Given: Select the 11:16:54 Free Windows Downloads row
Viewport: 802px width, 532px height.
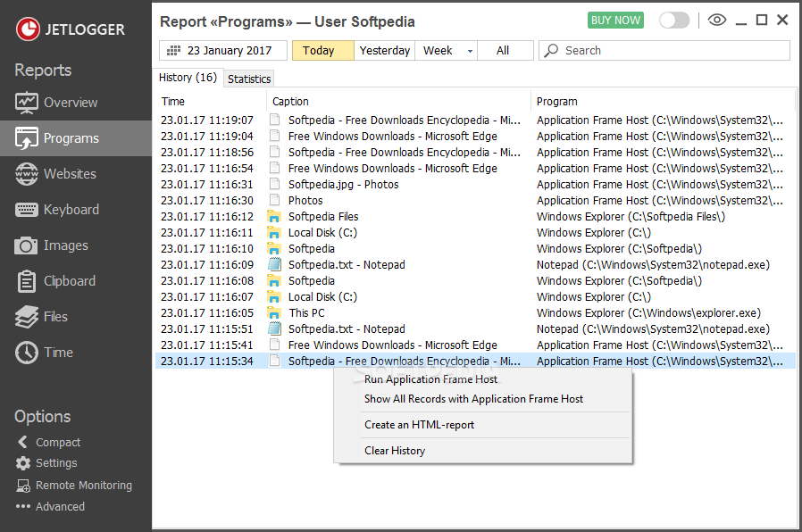Looking at the screenshot, I should [475, 169].
